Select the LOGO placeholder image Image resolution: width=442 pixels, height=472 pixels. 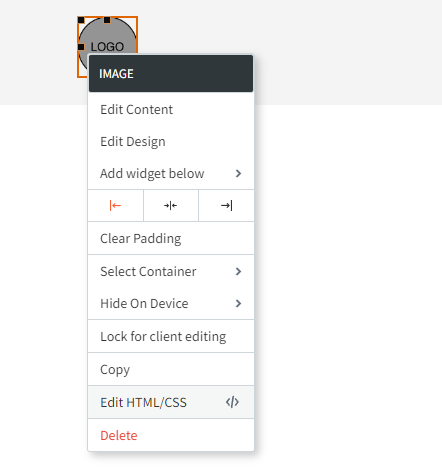coord(107,36)
